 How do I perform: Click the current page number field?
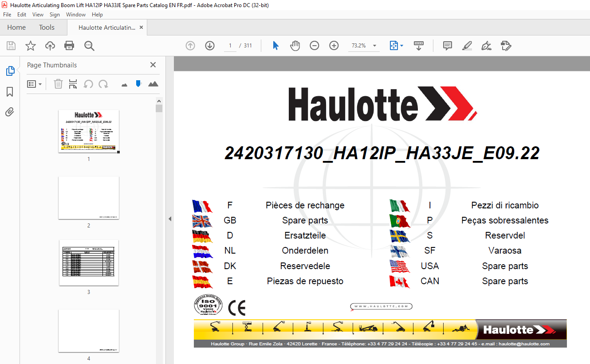coord(230,46)
